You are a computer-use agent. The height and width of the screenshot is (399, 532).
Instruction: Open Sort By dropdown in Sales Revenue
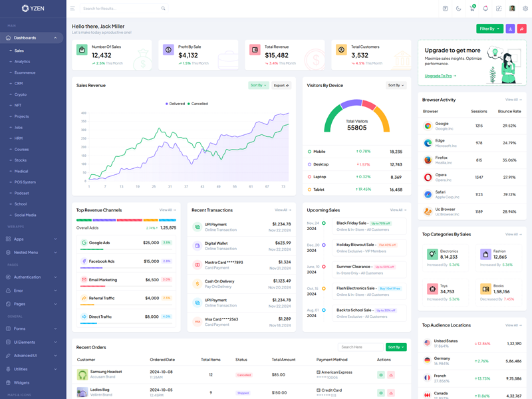[x=258, y=85]
